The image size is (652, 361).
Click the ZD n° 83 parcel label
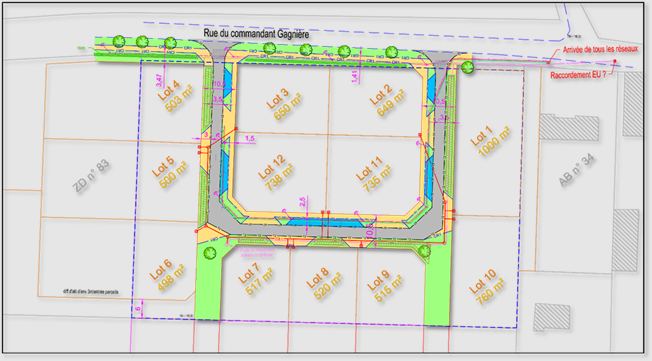pyautogui.click(x=91, y=176)
